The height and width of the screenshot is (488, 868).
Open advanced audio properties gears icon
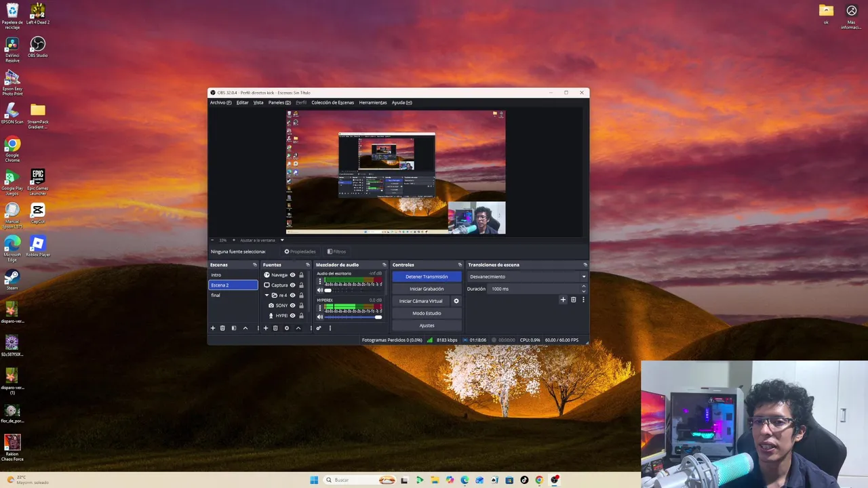[319, 328]
